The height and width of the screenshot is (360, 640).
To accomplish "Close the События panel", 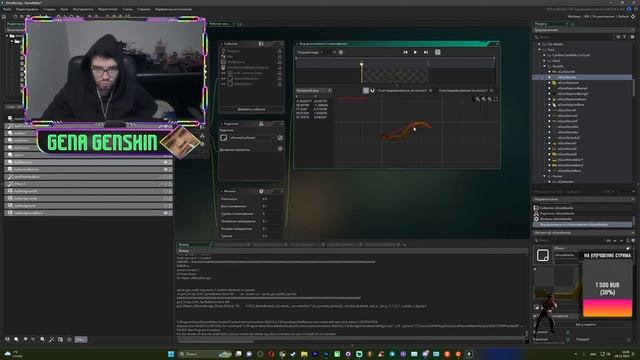I will [x=282, y=44].
